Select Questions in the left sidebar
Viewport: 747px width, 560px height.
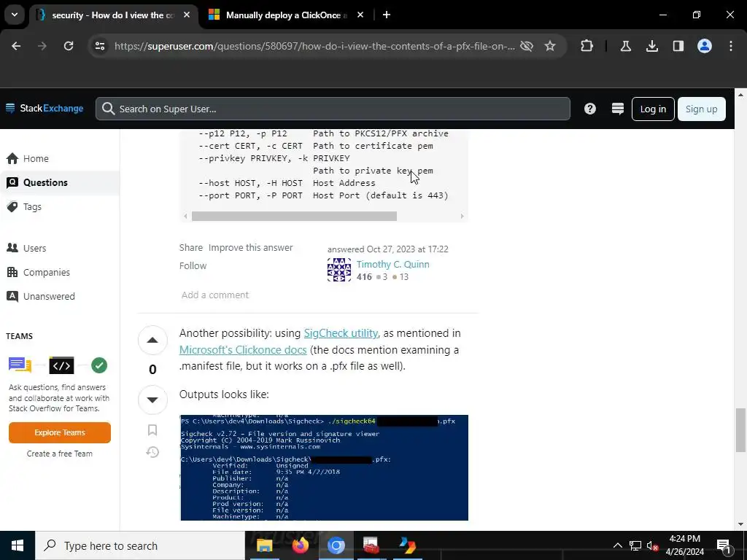[x=60, y=182]
